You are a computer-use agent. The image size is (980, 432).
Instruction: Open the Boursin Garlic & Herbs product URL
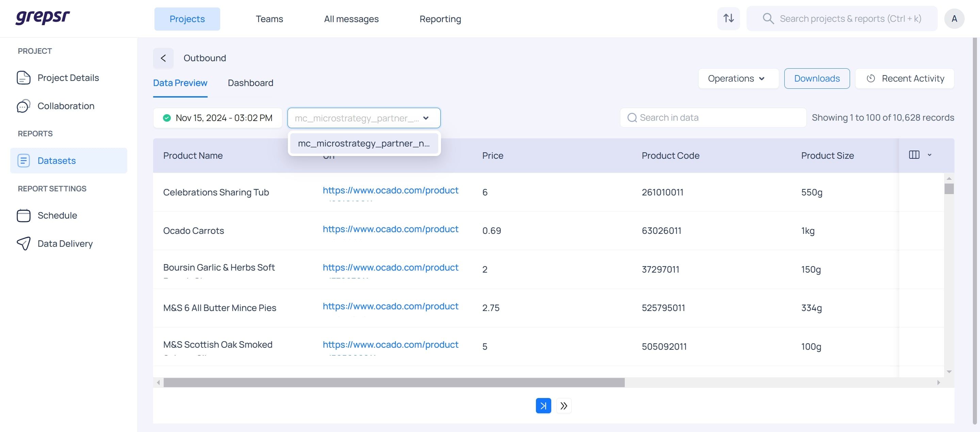click(x=390, y=268)
